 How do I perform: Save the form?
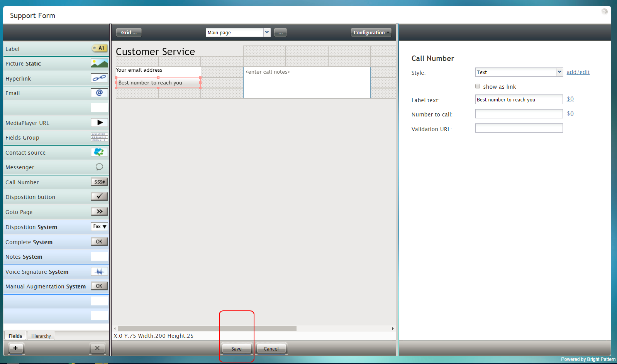pos(236,349)
